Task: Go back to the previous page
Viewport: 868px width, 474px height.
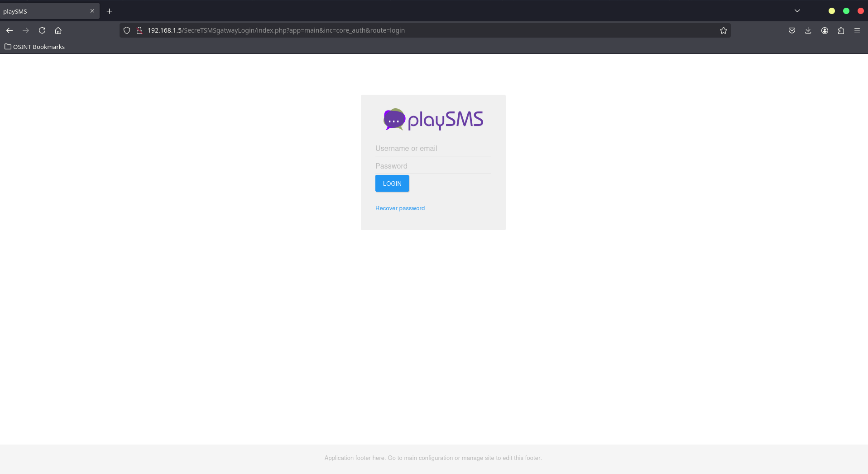Action: click(10, 30)
